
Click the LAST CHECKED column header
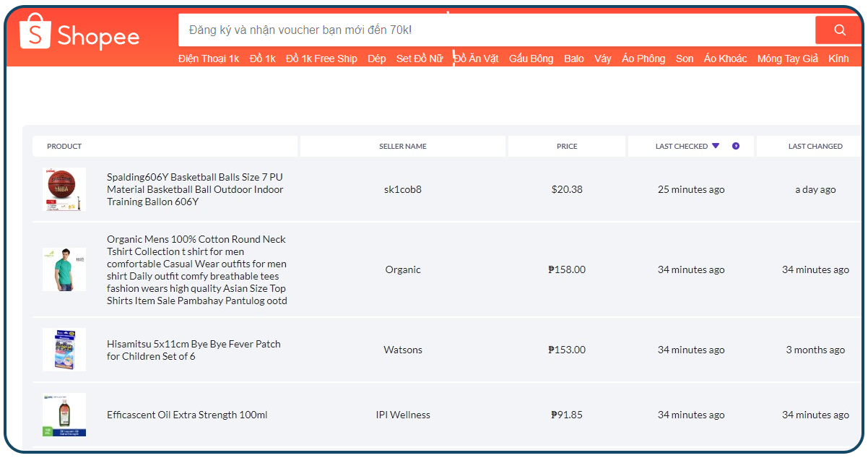[x=691, y=146]
